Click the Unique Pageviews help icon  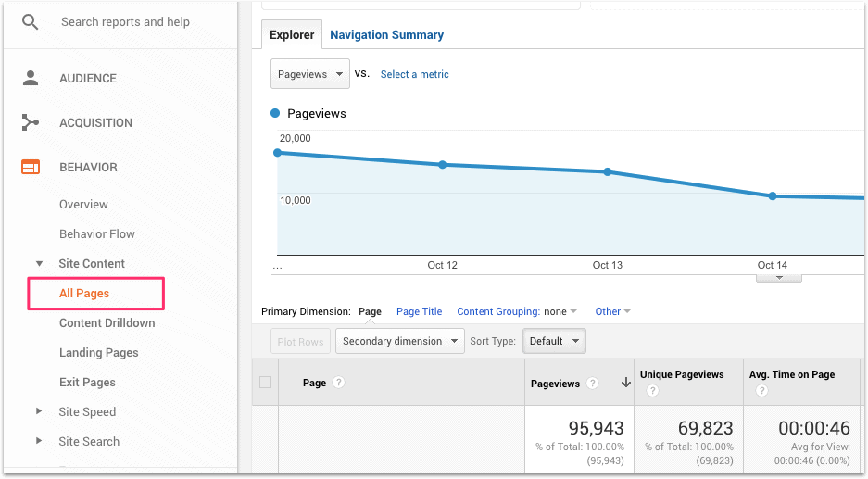pyautogui.click(x=652, y=391)
